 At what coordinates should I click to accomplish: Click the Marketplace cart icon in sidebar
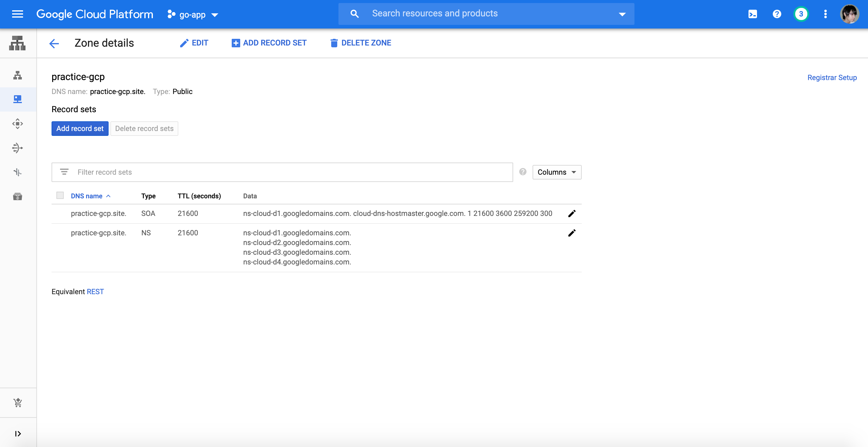pyautogui.click(x=18, y=402)
